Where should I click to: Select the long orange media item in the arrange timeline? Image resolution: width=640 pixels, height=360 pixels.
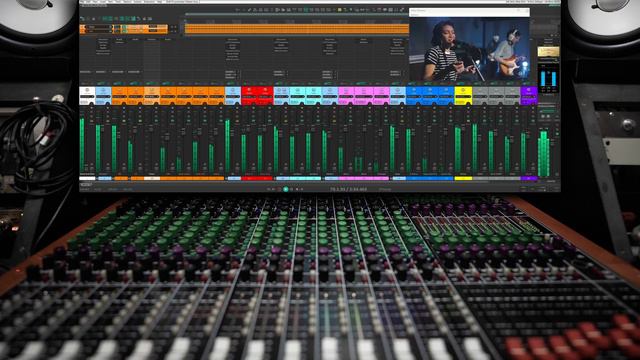[x=297, y=29]
